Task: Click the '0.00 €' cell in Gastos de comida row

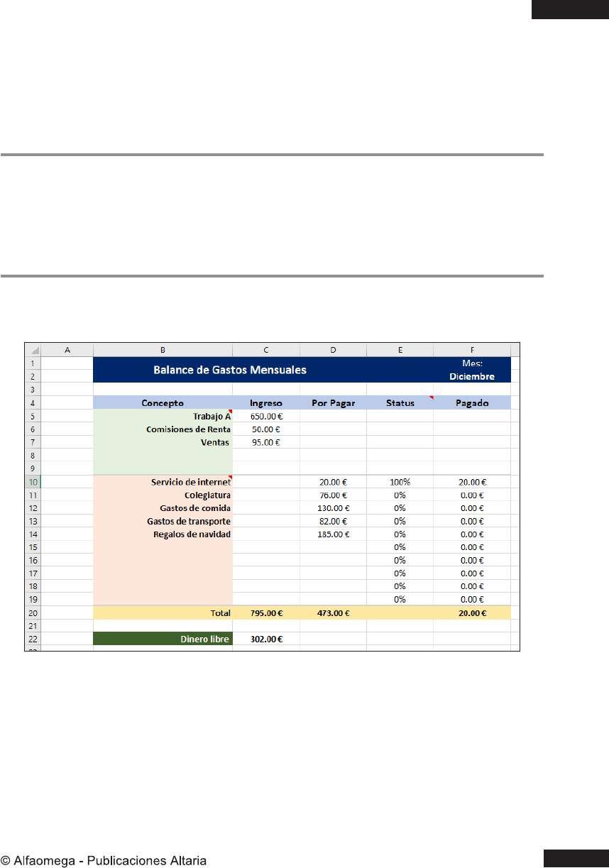Action: 472,507
